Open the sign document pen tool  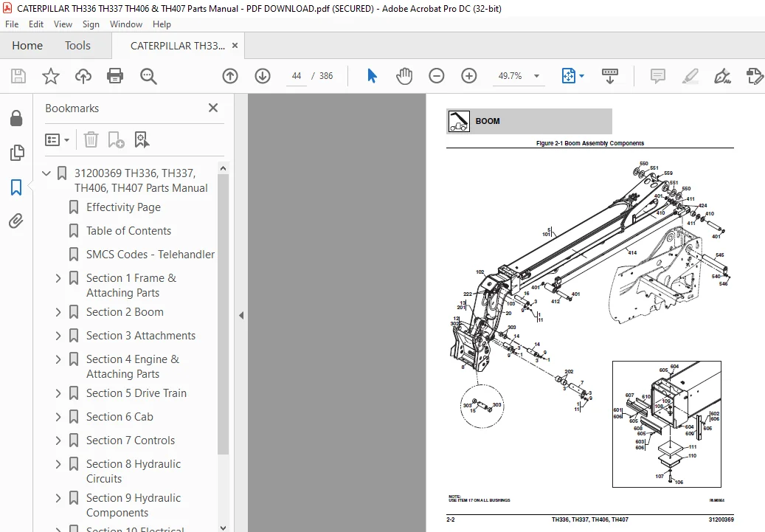tap(722, 76)
